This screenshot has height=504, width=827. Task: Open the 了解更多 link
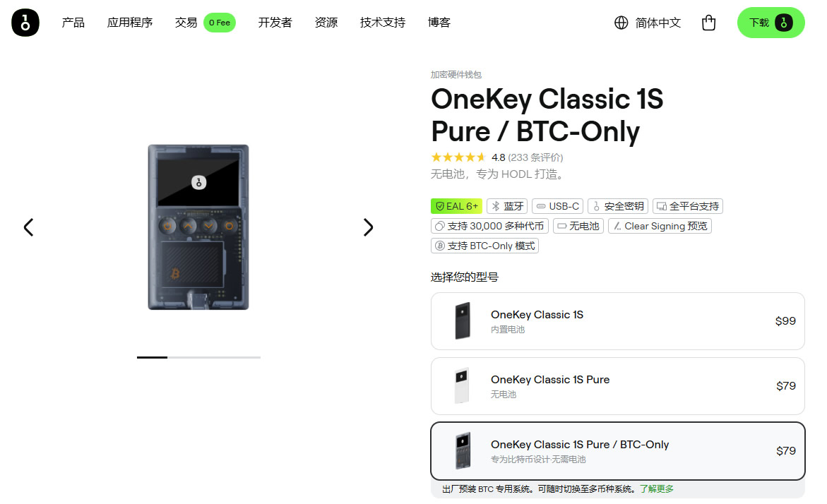658,488
